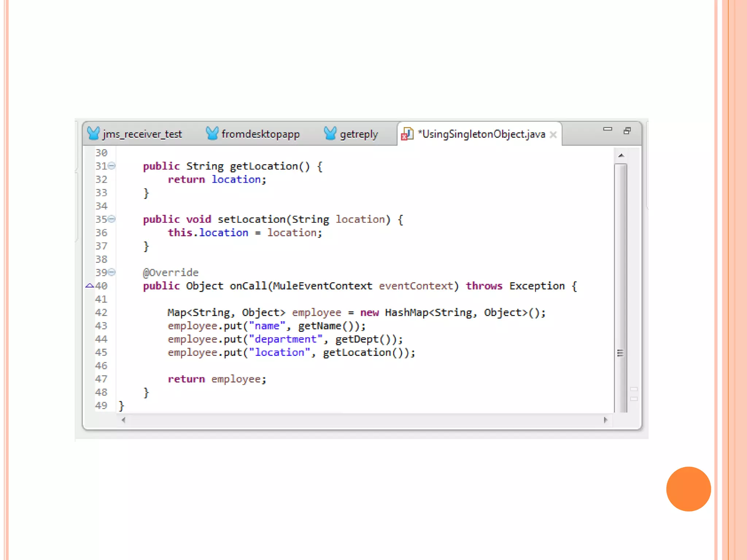Switch to the jms_receiver_test tab
This screenshot has width=747, height=560.
142,134
